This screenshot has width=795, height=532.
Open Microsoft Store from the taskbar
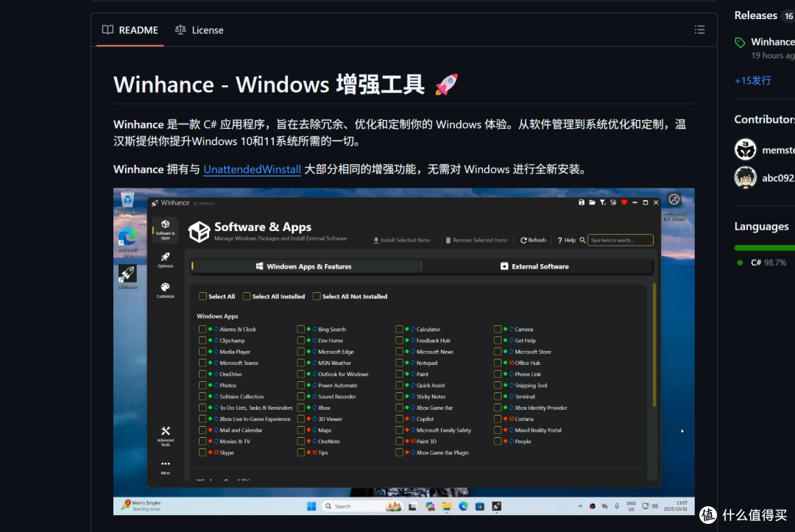pos(480,506)
